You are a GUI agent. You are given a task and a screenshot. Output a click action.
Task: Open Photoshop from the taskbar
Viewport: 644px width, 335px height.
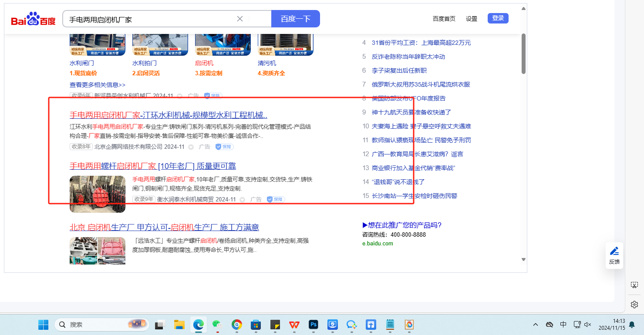tap(313, 325)
